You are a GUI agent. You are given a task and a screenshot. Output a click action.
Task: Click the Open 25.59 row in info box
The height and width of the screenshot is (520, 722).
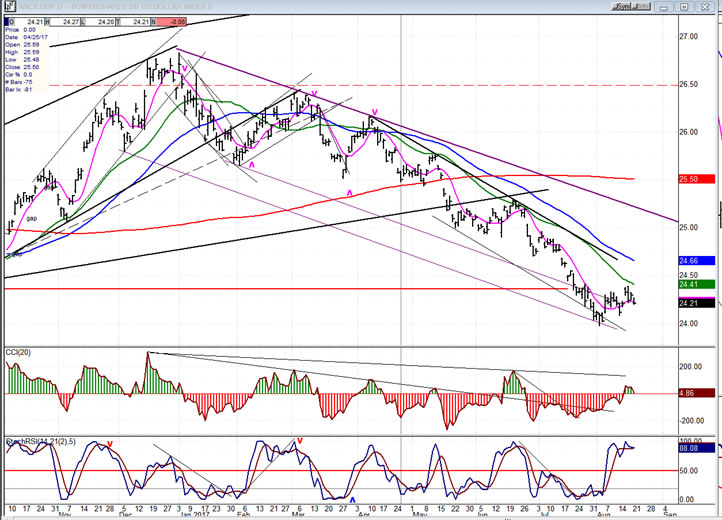[x=22, y=45]
